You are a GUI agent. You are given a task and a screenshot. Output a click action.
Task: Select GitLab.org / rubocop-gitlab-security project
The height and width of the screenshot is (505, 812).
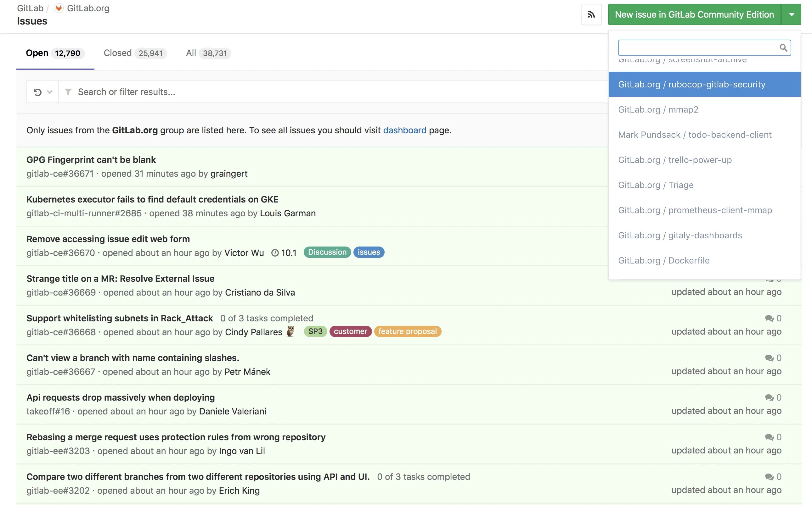tap(704, 84)
